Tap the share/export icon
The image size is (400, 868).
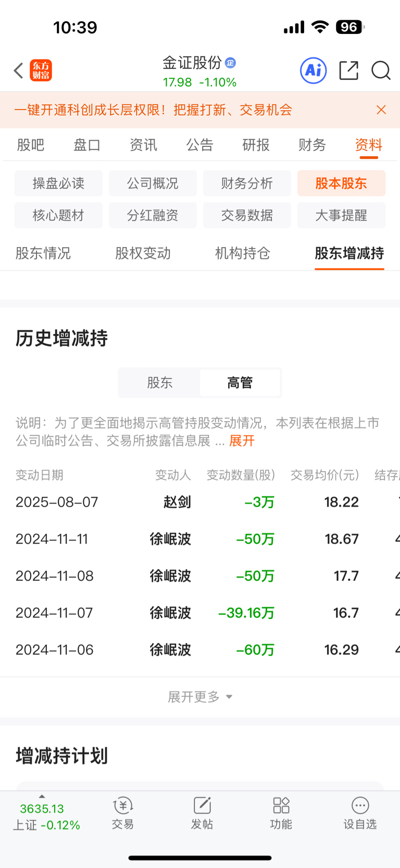348,70
